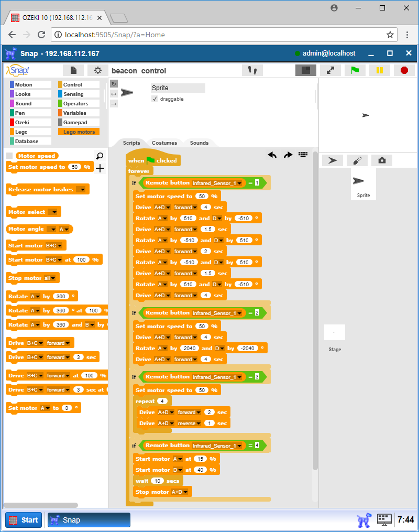Screen dimensions: 419x532
Task: Toggle full screen stage mode
Action: (330, 70)
